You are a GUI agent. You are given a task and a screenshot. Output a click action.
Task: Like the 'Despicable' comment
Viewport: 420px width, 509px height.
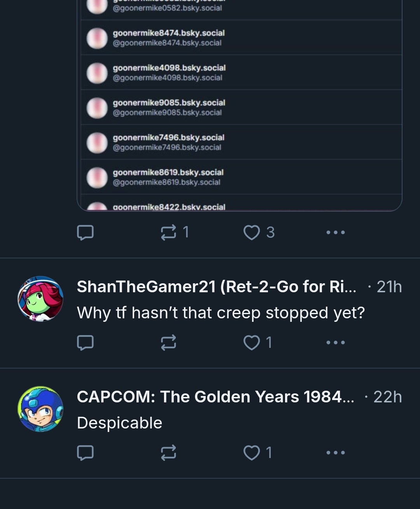point(252,453)
